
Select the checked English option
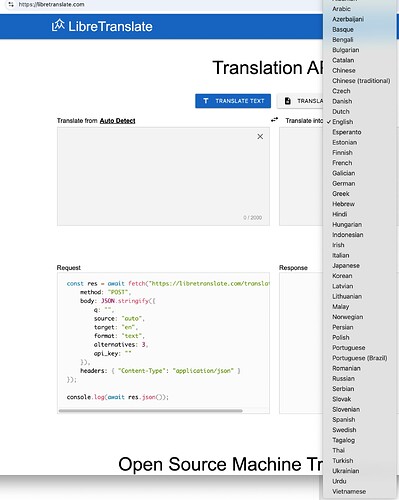[342, 122]
